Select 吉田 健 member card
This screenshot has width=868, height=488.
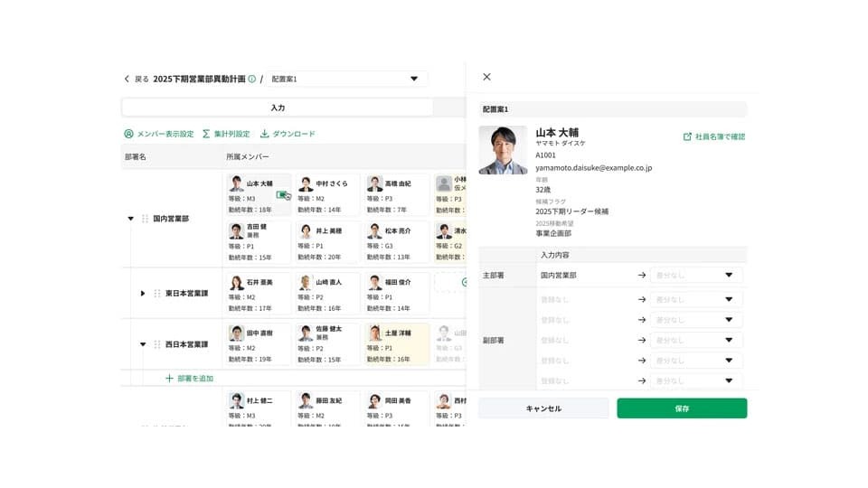coord(259,242)
